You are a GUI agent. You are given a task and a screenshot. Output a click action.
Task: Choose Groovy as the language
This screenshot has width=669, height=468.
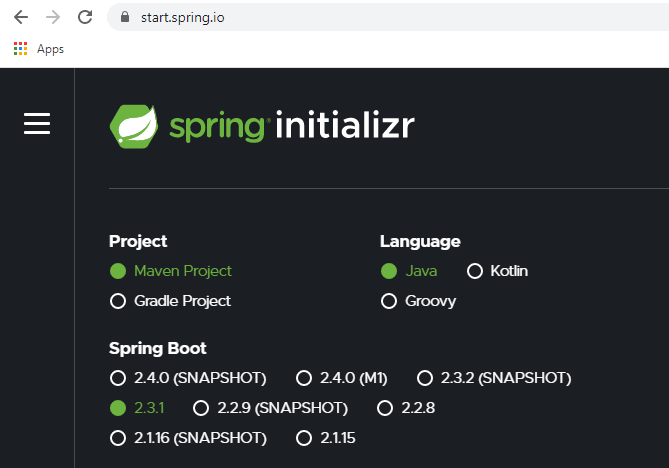[x=418, y=301]
